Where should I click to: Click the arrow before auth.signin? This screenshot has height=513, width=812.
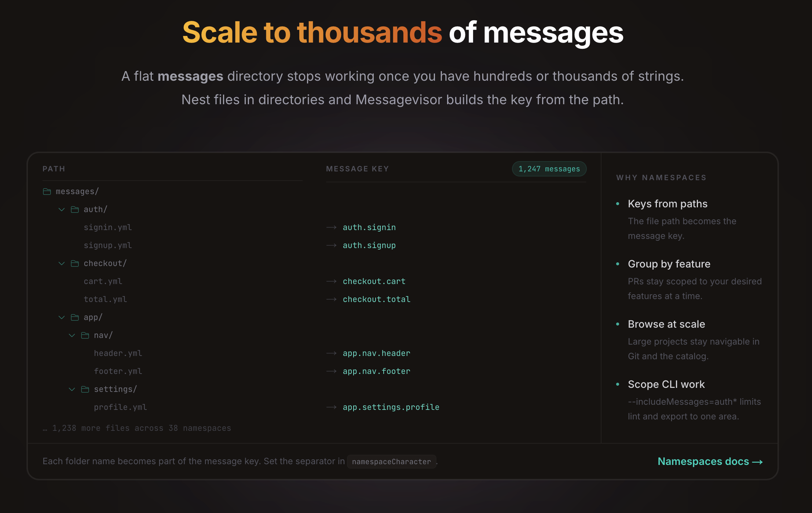coord(332,228)
